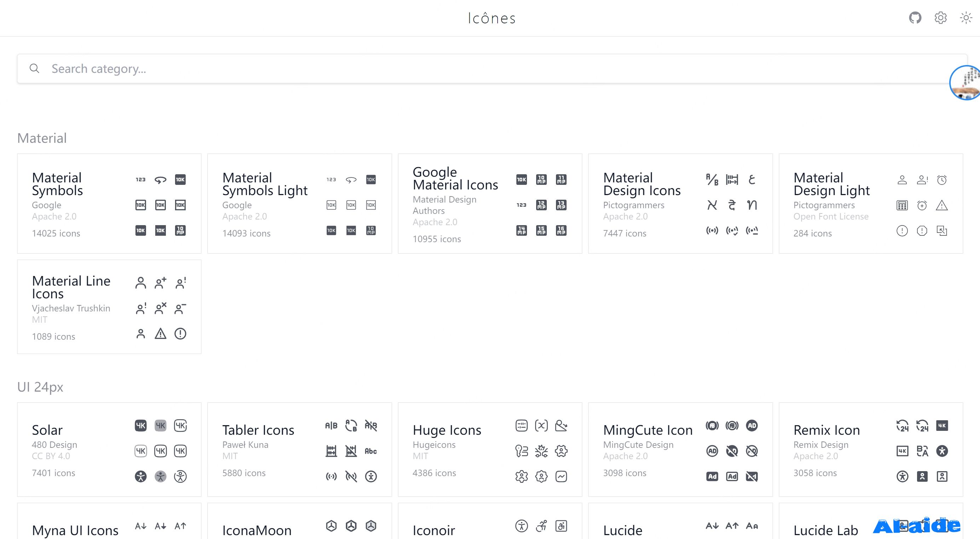Click the alarm clock icon in Material Design Light

click(x=942, y=180)
